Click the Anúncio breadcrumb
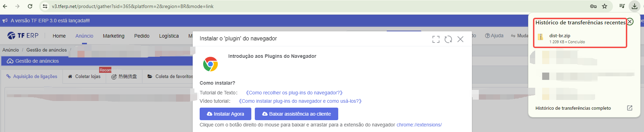This screenshot has width=644, height=132. coord(11,50)
